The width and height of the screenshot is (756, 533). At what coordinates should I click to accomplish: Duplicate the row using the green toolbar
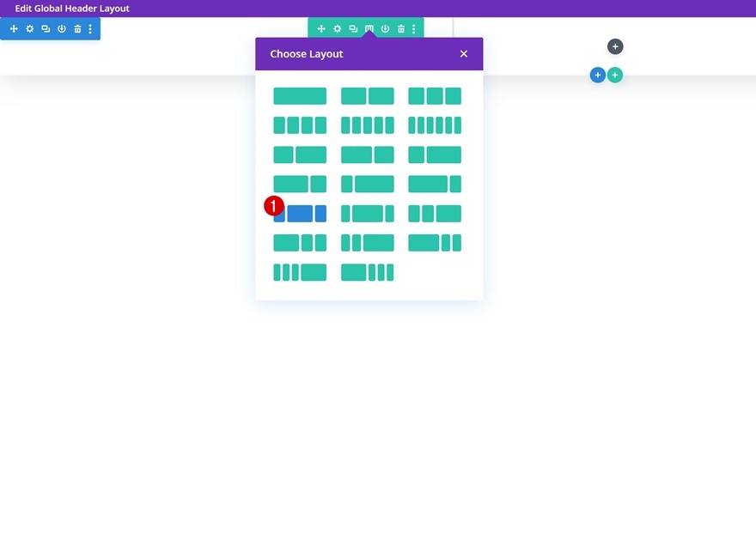pos(353,29)
